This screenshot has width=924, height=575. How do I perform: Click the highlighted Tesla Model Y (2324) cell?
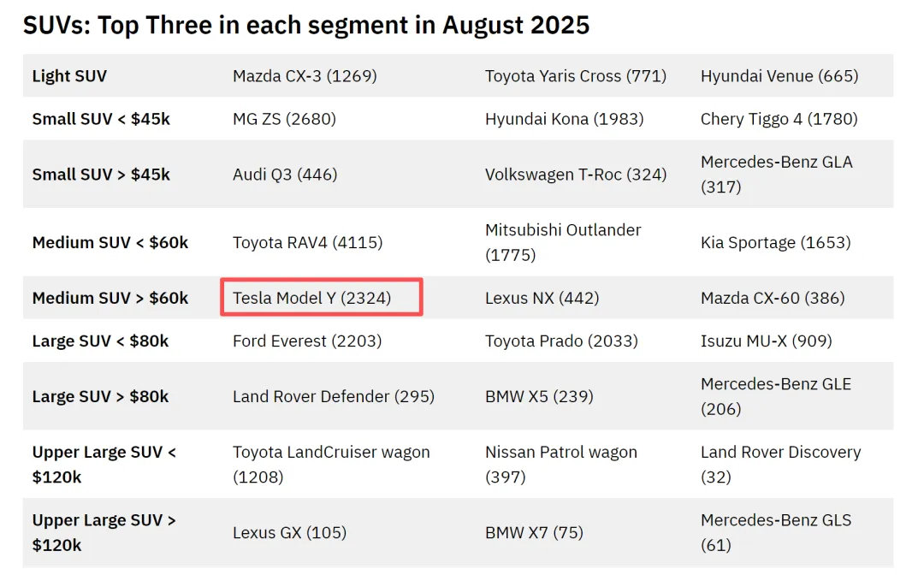321,298
